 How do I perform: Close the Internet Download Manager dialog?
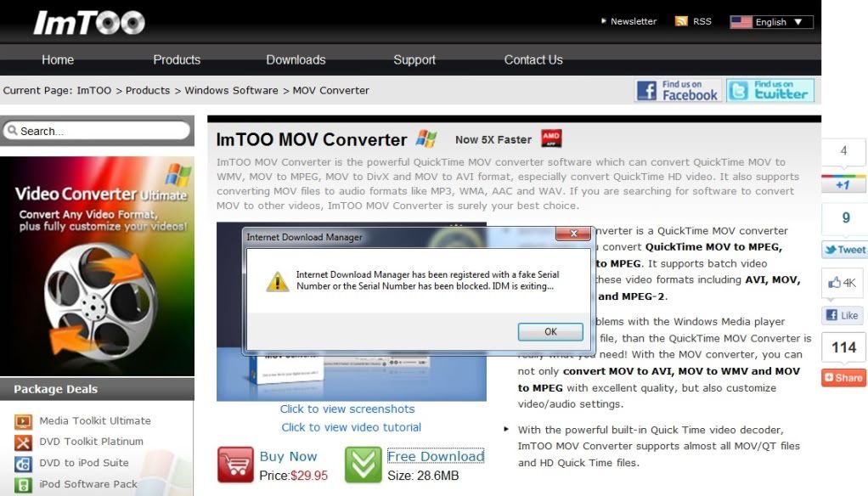tap(573, 234)
